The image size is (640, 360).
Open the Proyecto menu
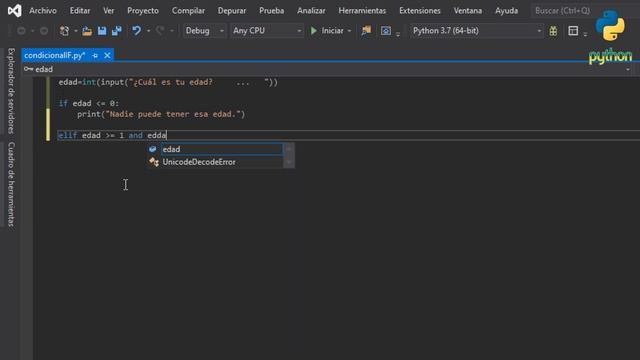(143, 11)
